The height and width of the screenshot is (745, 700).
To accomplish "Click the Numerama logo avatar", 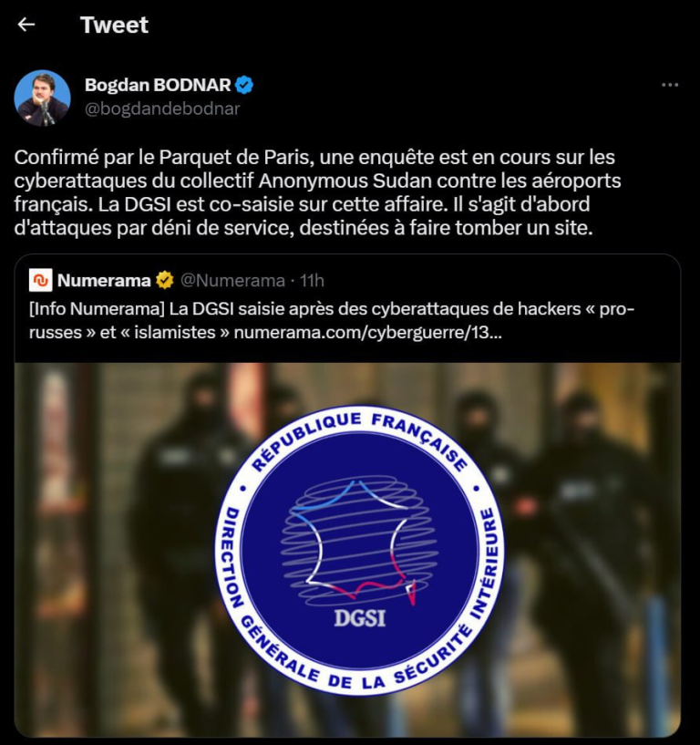I will (40, 280).
